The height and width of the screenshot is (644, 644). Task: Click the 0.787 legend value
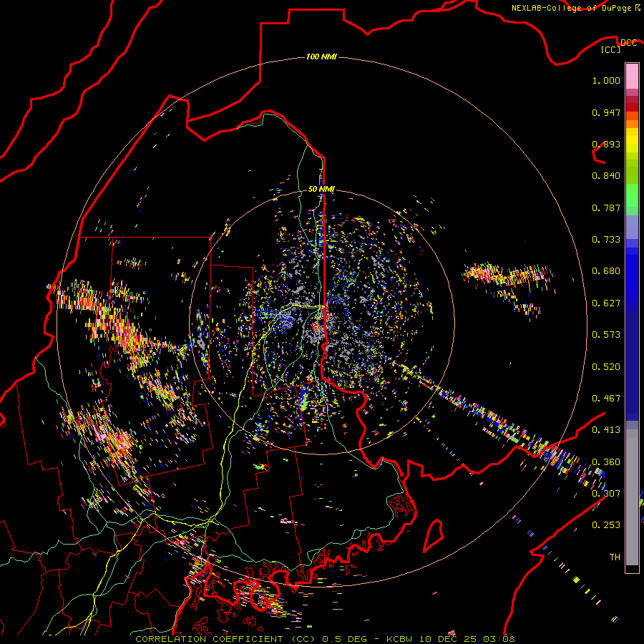(x=606, y=208)
